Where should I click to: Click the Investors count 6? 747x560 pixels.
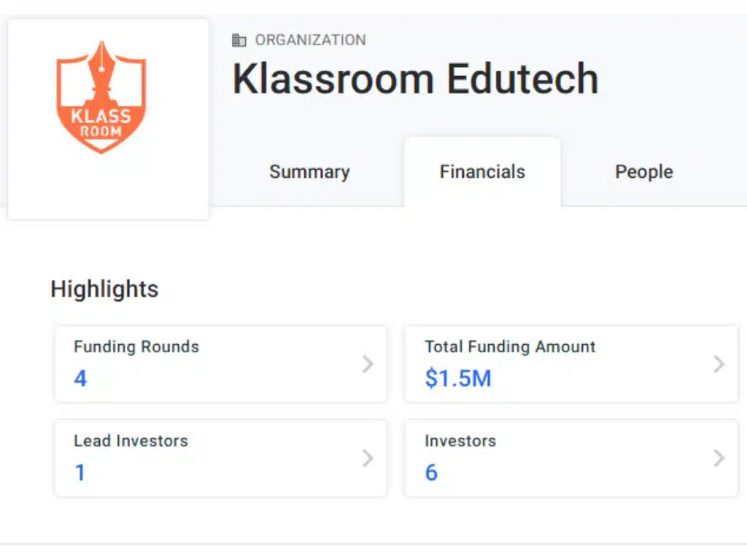click(431, 472)
